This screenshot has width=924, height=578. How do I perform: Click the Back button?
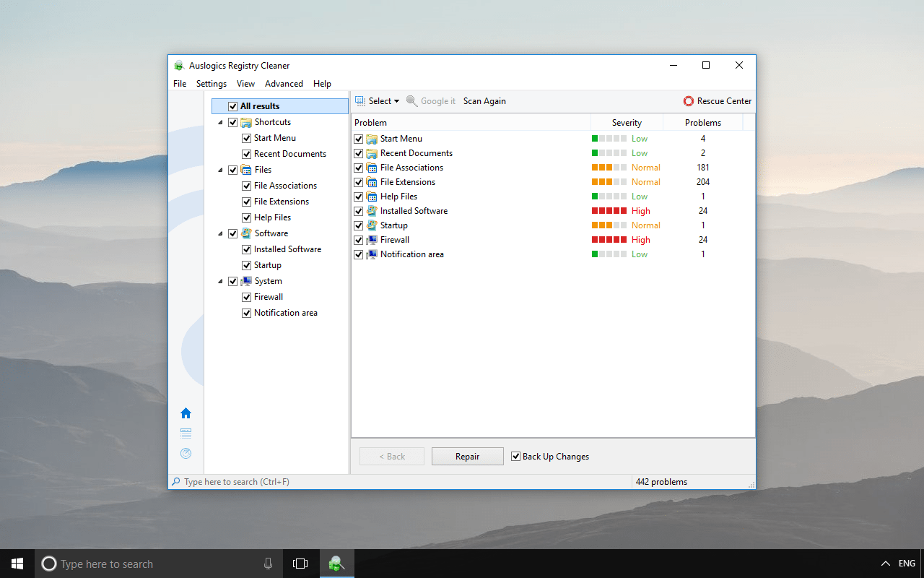click(x=393, y=457)
